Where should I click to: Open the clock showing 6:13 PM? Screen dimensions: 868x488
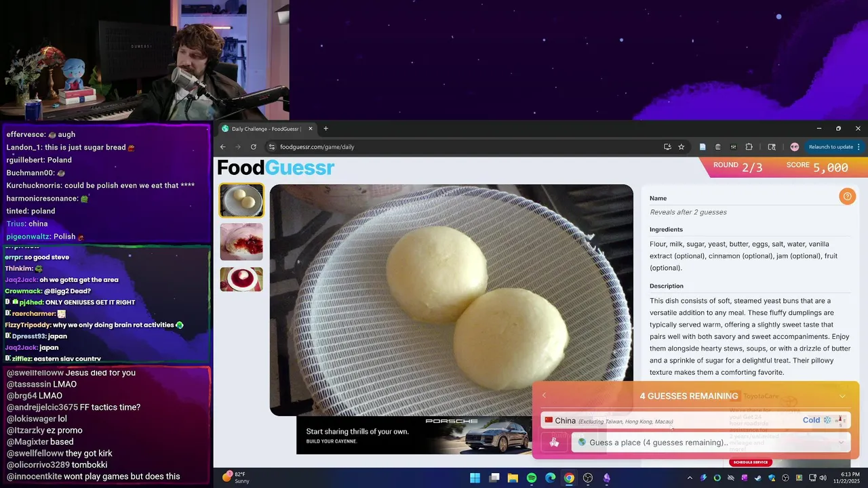pyautogui.click(x=845, y=478)
